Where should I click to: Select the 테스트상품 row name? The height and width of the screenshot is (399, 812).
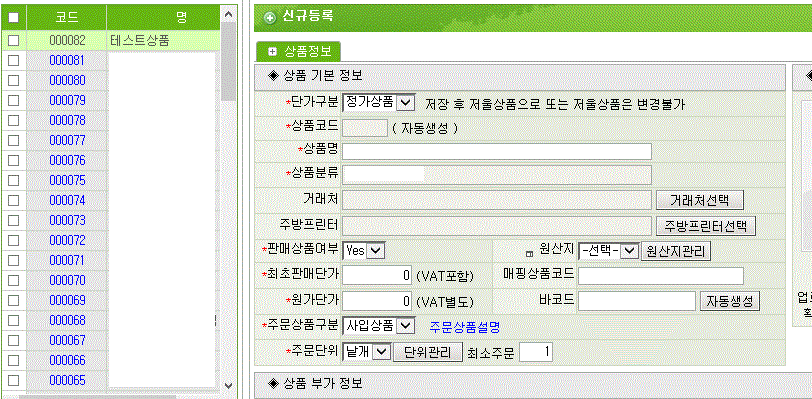click(140, 41)
